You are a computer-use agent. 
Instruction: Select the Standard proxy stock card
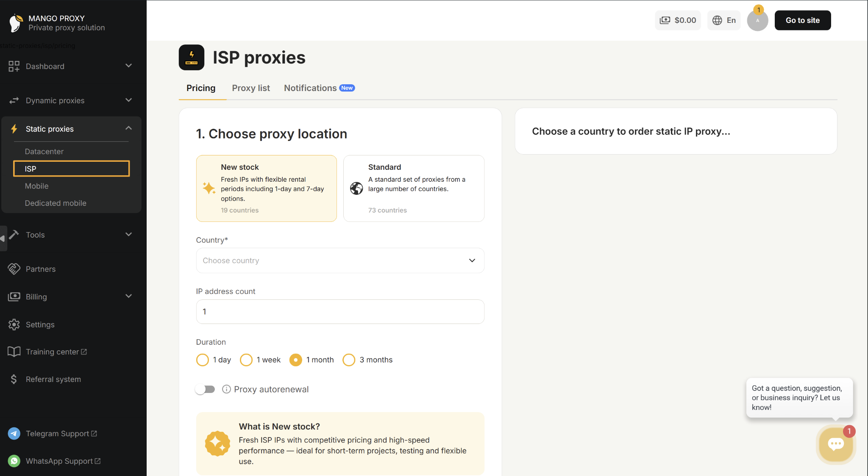click(414, 188)
